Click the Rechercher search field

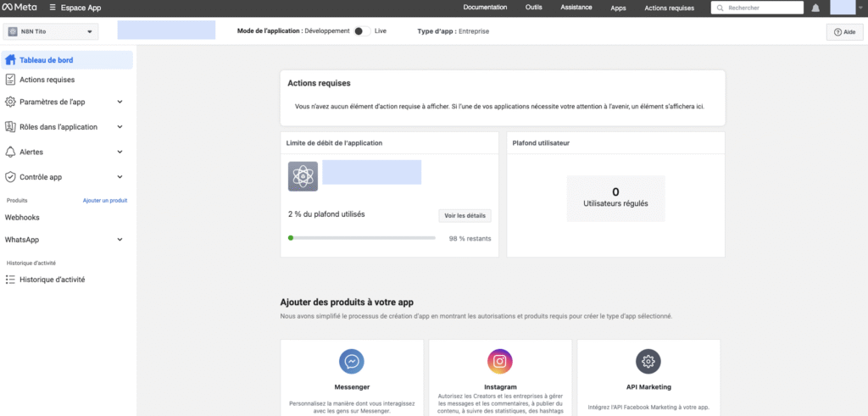[761, 8]
